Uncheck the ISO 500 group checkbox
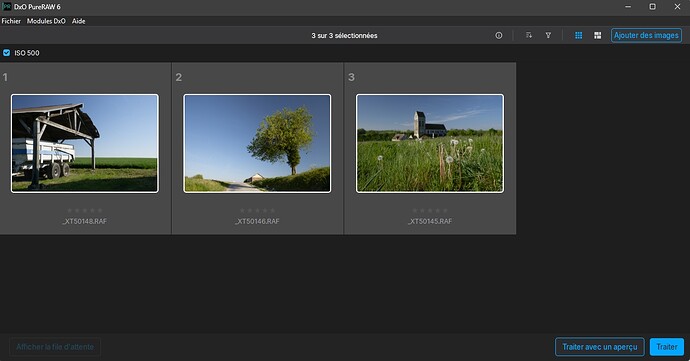 coord(7,53)
